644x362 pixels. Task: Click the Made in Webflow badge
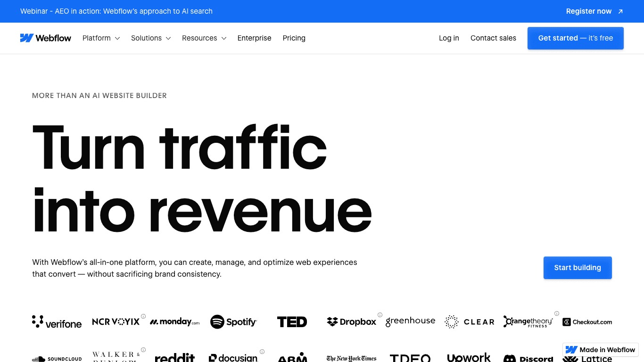point(600,350)
